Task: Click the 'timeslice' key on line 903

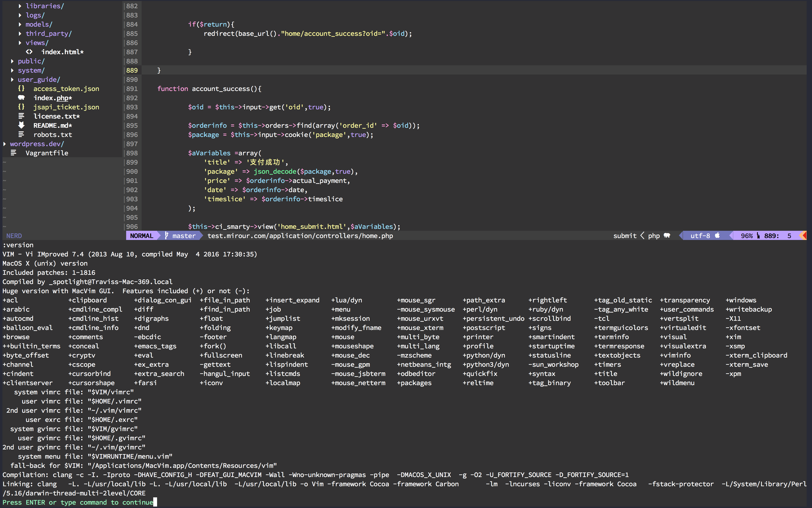Action: point(225,199)
